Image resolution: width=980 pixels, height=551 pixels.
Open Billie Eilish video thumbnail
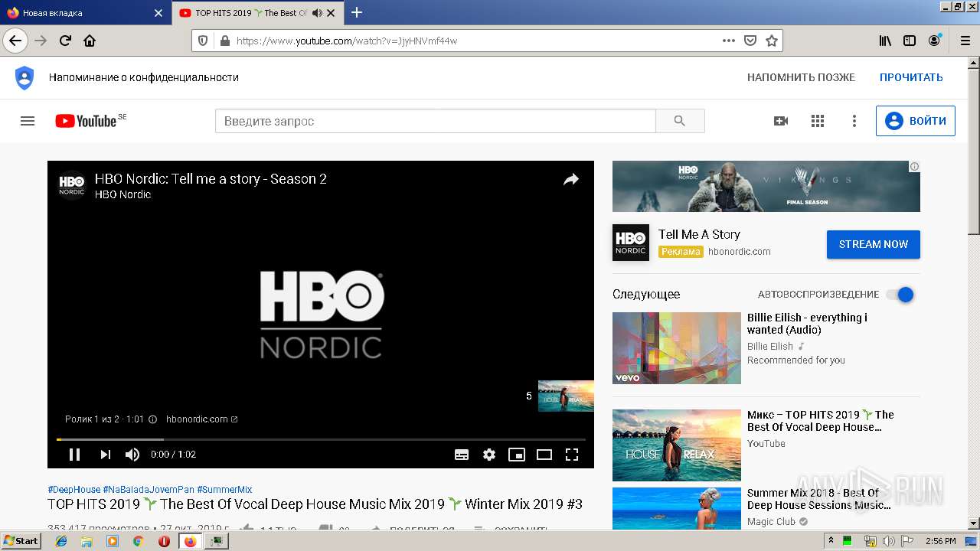[677, 348]
